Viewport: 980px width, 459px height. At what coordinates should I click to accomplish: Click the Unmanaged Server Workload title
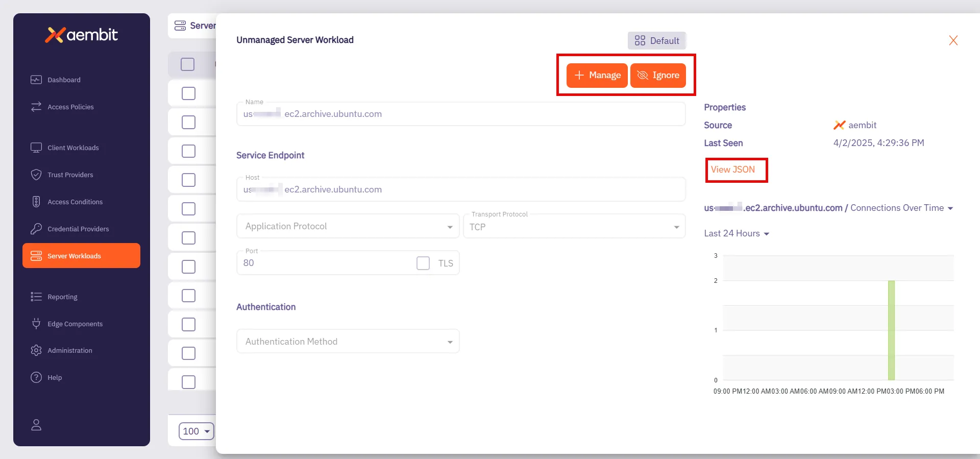tap(295, 40)
